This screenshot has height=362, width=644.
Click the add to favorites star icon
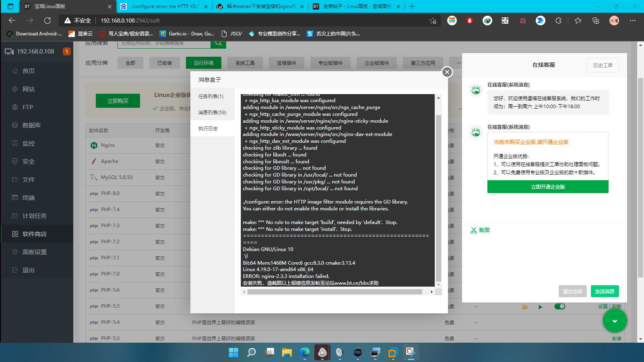pos(433,21)
